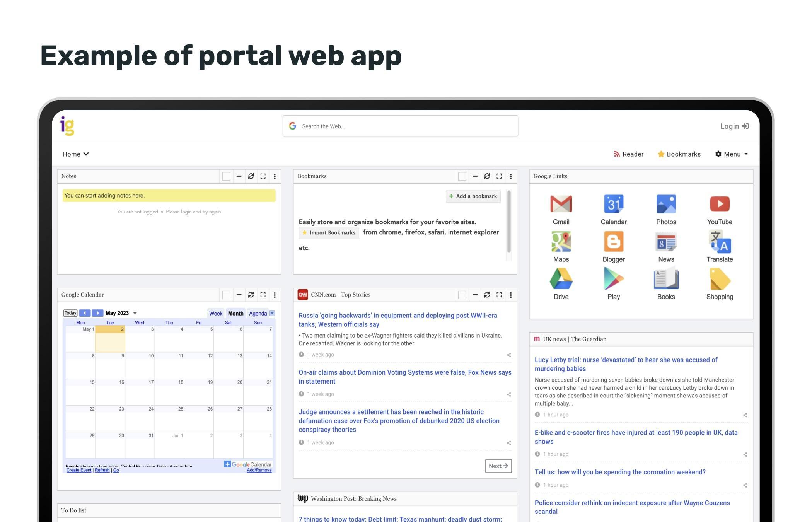Expand the May 2023 date picker arrow
Viewport: 812px width, 522px height.
[x=135, y=313]
